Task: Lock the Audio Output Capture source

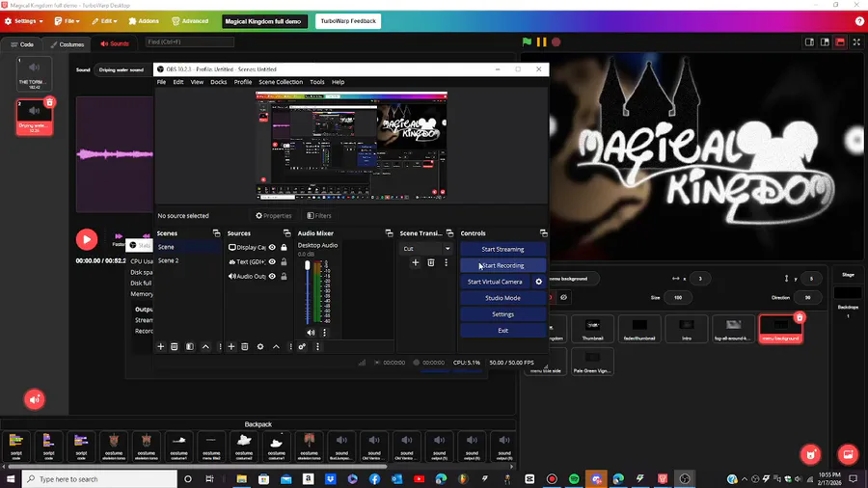Action: tap(284, 276)
